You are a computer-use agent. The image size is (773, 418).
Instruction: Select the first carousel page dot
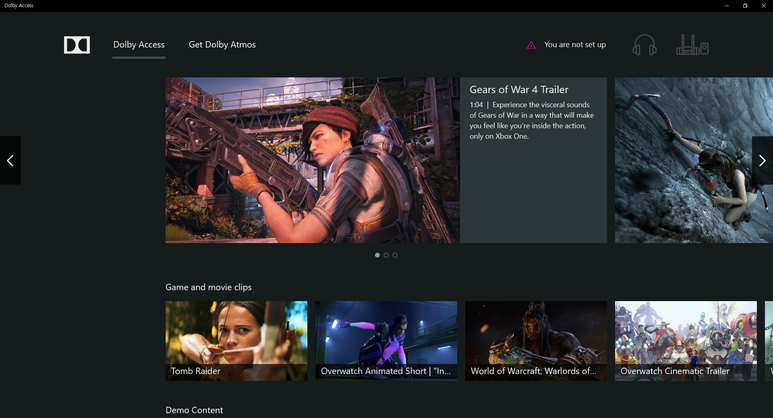(377, 255)
